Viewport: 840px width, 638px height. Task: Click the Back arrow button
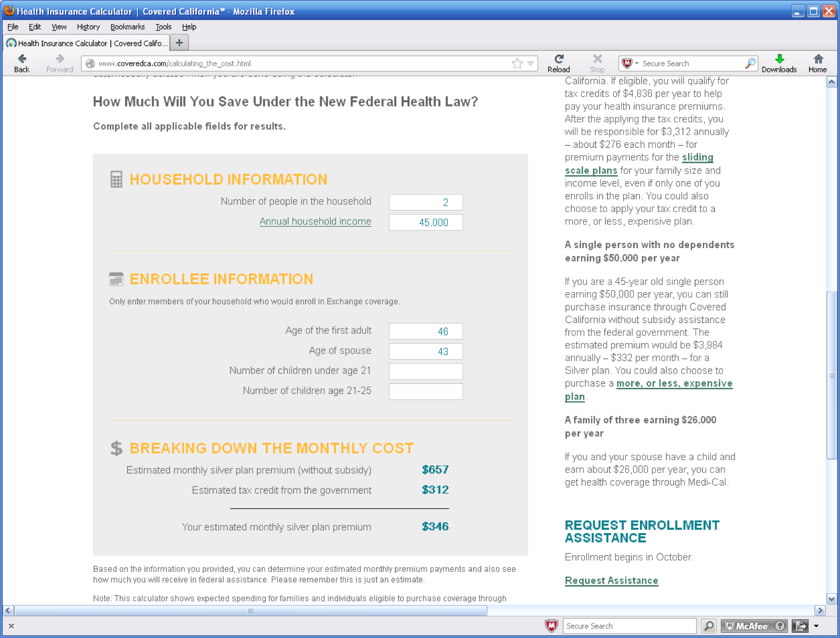[x=22, y=63]
